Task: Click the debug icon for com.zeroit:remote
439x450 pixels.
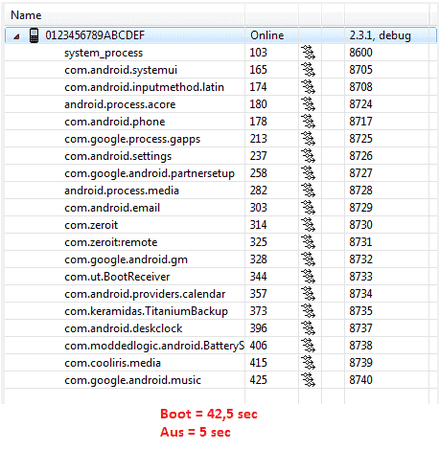Action: click(x=308, y=242)
